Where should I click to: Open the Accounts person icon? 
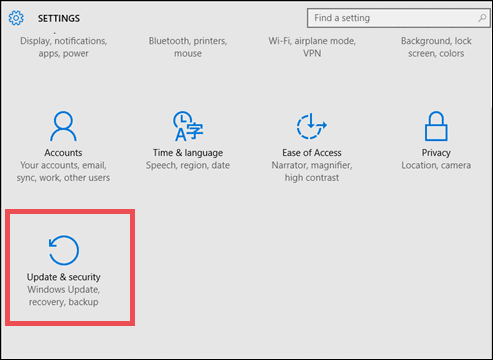[63, 126]
